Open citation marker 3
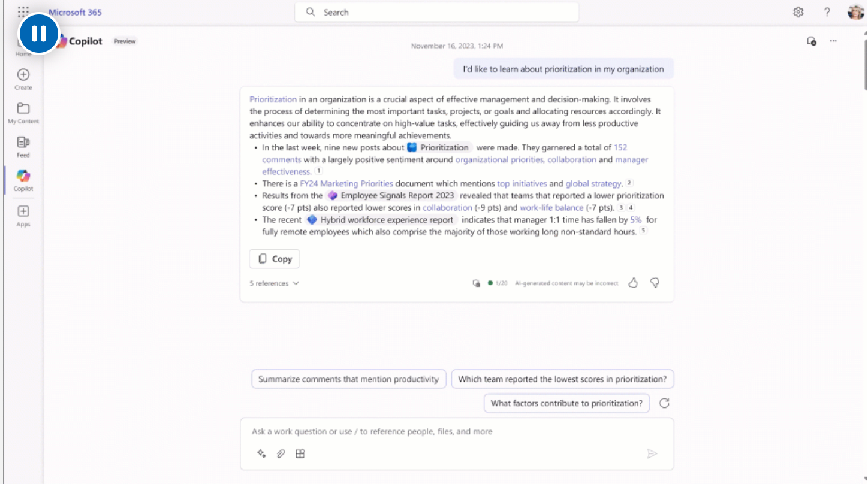 [x=622, y=208]
